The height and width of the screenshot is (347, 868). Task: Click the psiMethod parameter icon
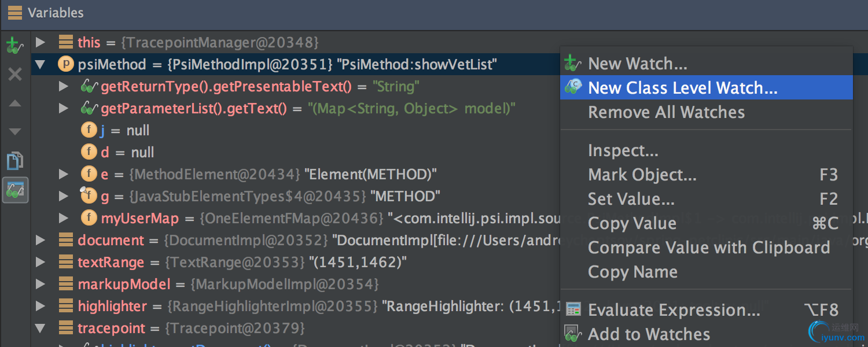click(x=66, y=65)
